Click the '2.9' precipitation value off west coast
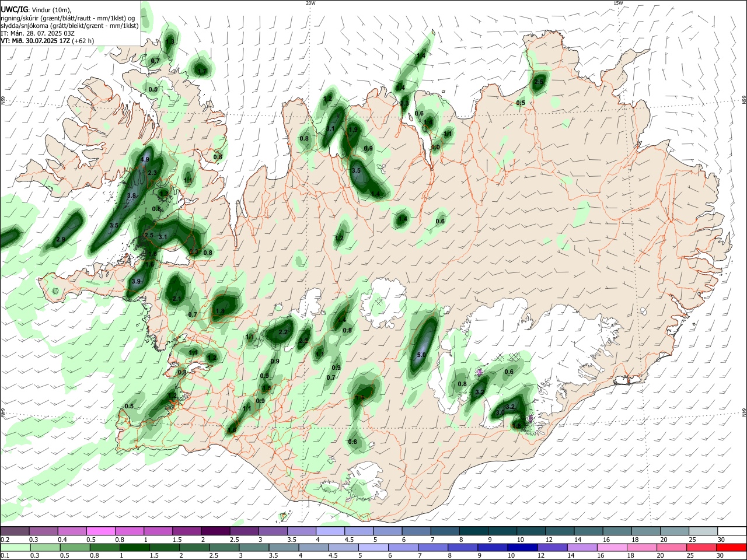The image size is (747, 560). [x=61, y=240]
